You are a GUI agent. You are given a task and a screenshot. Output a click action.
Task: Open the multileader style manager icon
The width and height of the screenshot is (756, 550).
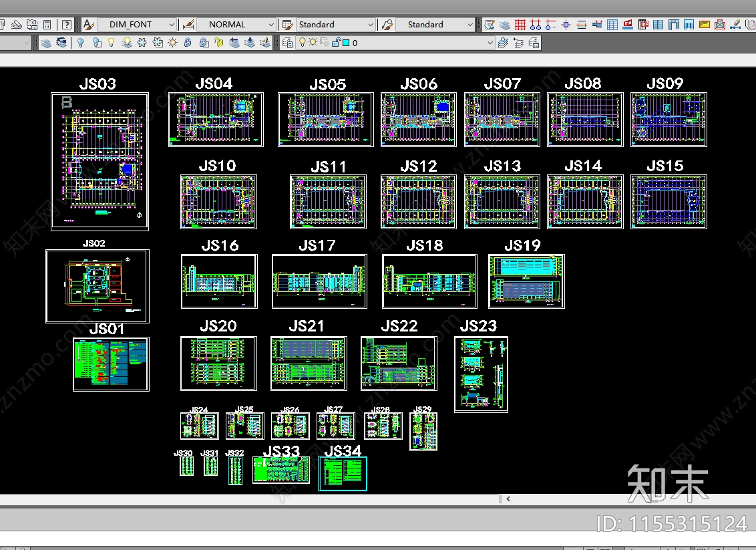tap(387, 25)
